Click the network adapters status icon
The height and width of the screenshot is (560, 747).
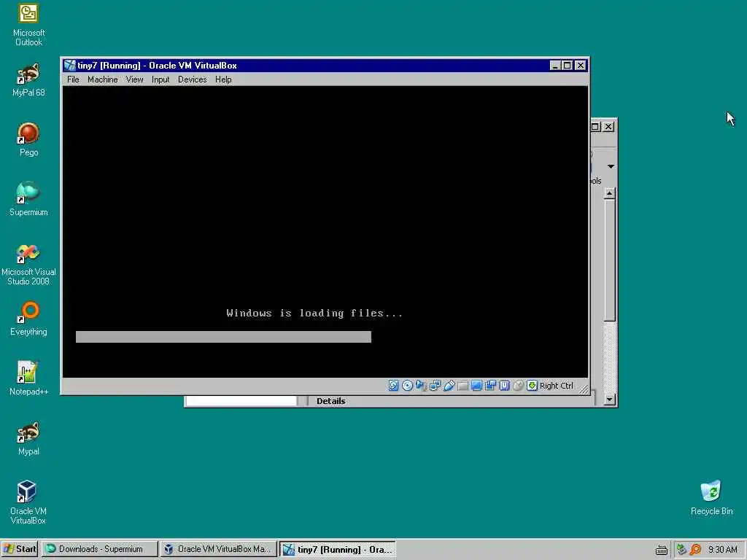click(x=435, y=386)
